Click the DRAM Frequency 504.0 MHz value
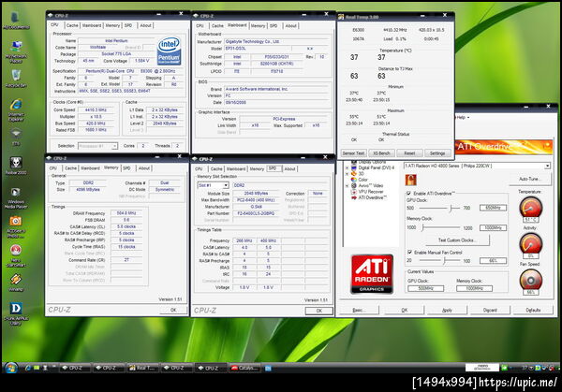This screenshot has width=562, height=392. 126,213
